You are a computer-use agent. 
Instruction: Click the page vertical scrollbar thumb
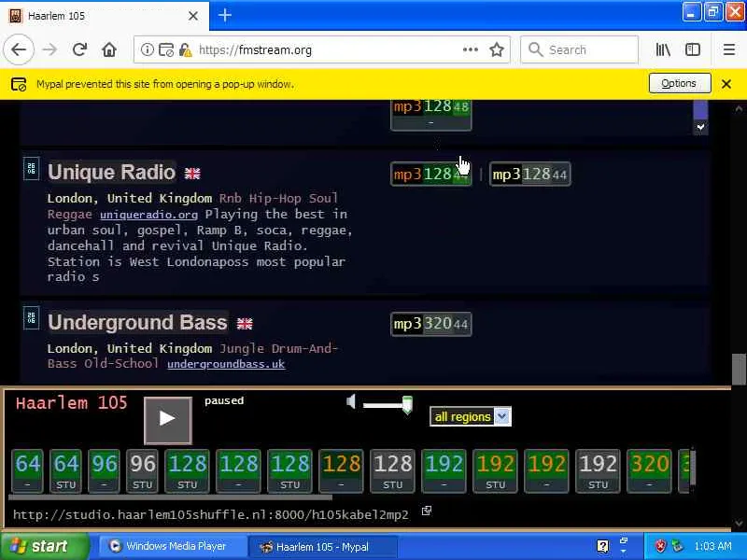739,368
